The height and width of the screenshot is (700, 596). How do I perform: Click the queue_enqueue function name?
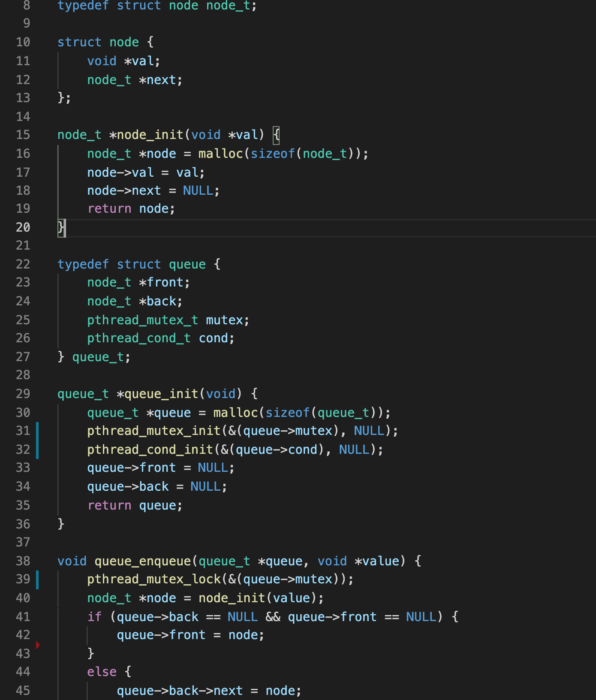pyautogui.click(x=142, y=561)
